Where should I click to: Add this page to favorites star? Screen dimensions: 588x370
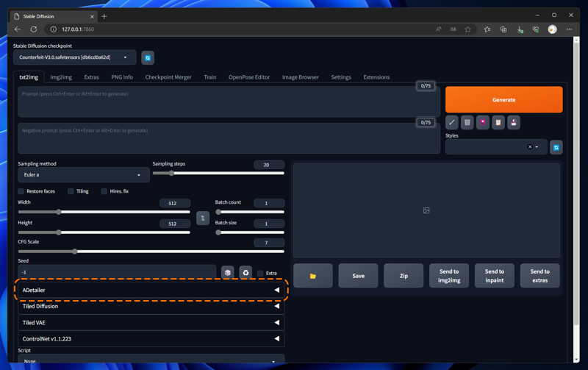[x=467, y=29]
